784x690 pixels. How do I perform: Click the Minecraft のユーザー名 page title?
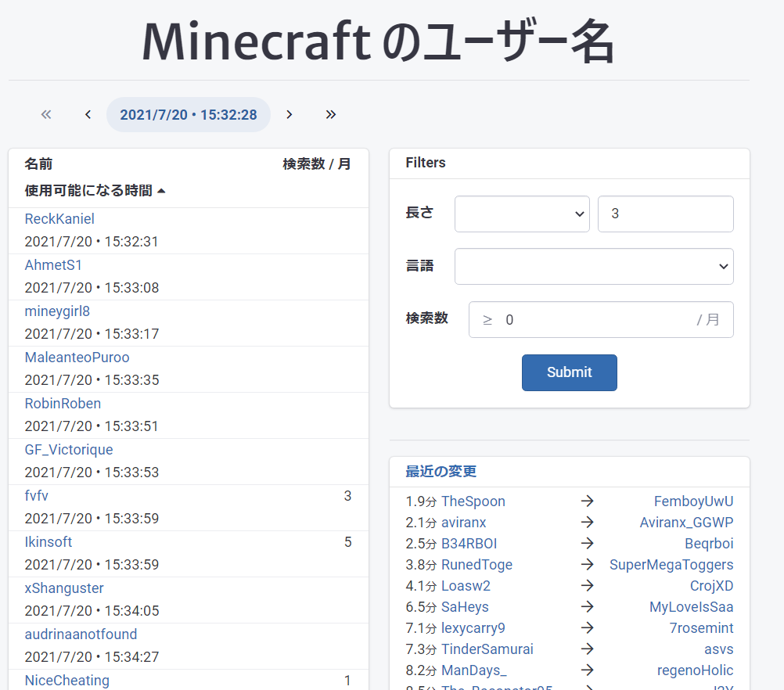click(378, 42)
